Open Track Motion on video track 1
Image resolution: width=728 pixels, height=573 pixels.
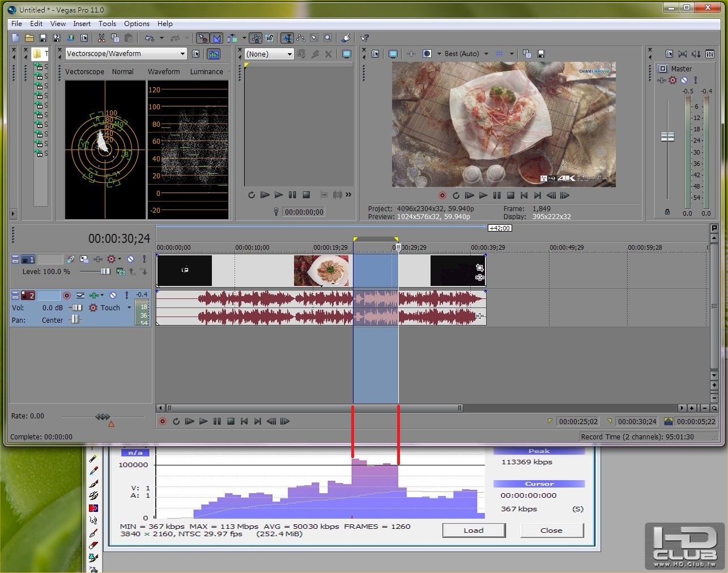(x=84, y=259)
